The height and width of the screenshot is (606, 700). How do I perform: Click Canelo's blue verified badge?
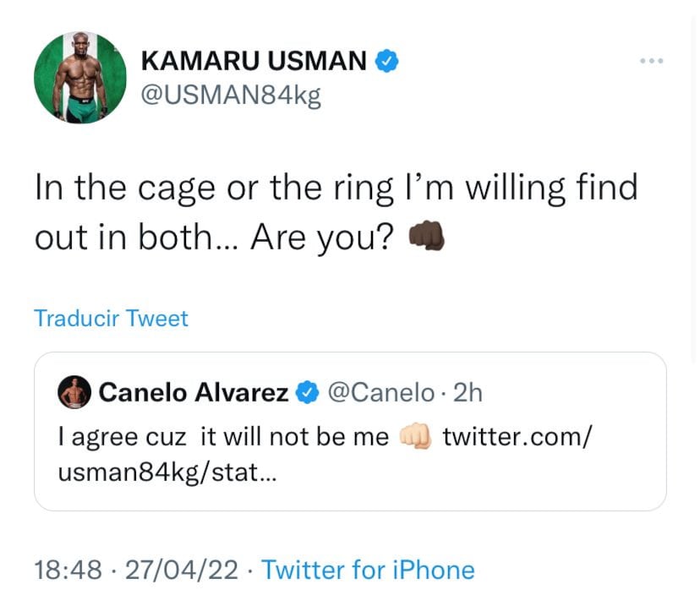point(306,392)
